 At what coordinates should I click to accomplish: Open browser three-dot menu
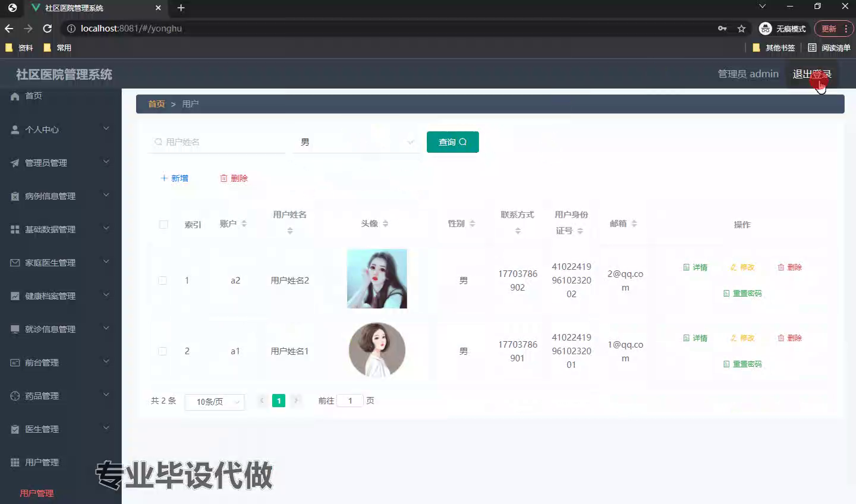(845, 29)
